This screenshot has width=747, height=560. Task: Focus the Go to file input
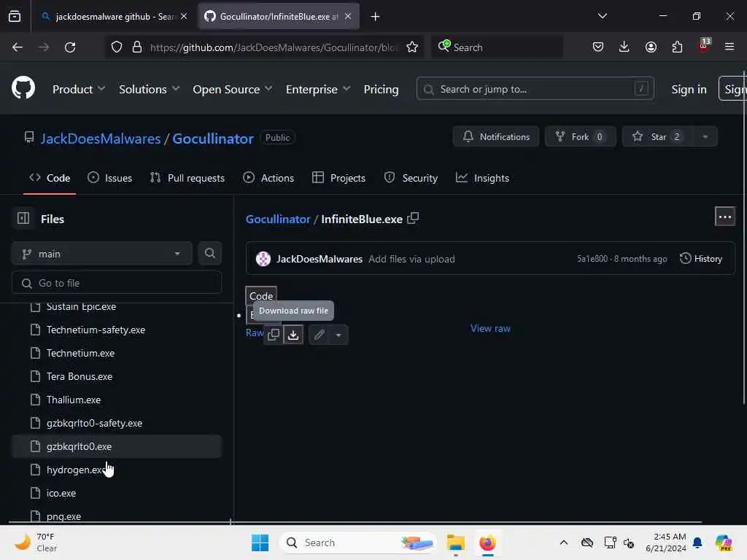117,283
